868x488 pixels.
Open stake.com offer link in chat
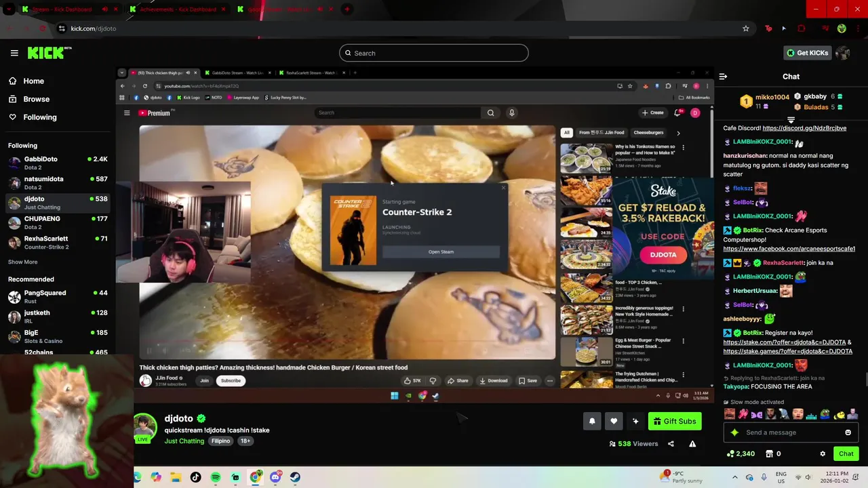pos(785,342)
